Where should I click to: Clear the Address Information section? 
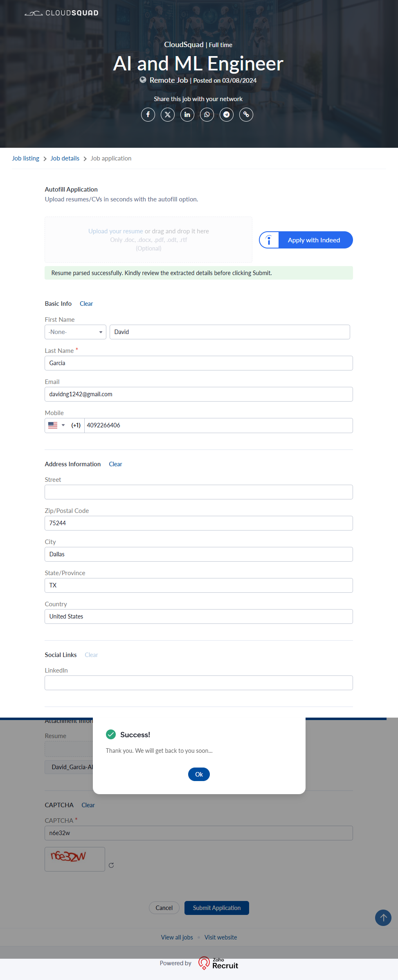pyautogui.click(x=115, y=464)
